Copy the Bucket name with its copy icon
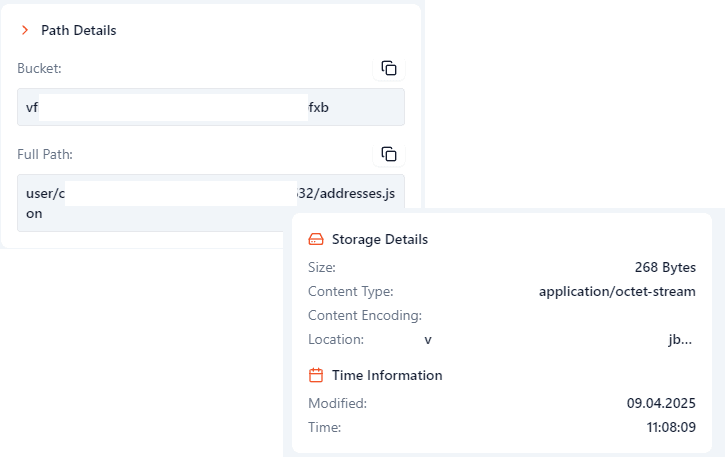Image resolution: width=728 pixels, height=457 pixels. [389, 68]
